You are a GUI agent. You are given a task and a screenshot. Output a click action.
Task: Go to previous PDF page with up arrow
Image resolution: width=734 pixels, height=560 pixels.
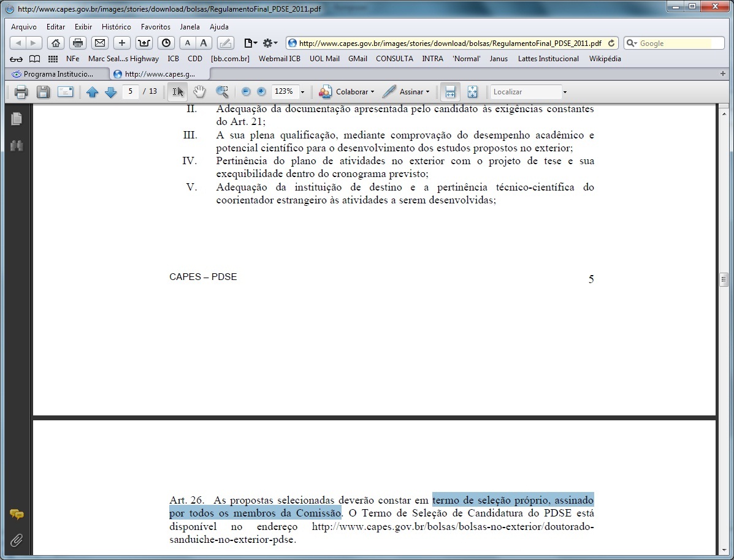click(x=92, y=92)
